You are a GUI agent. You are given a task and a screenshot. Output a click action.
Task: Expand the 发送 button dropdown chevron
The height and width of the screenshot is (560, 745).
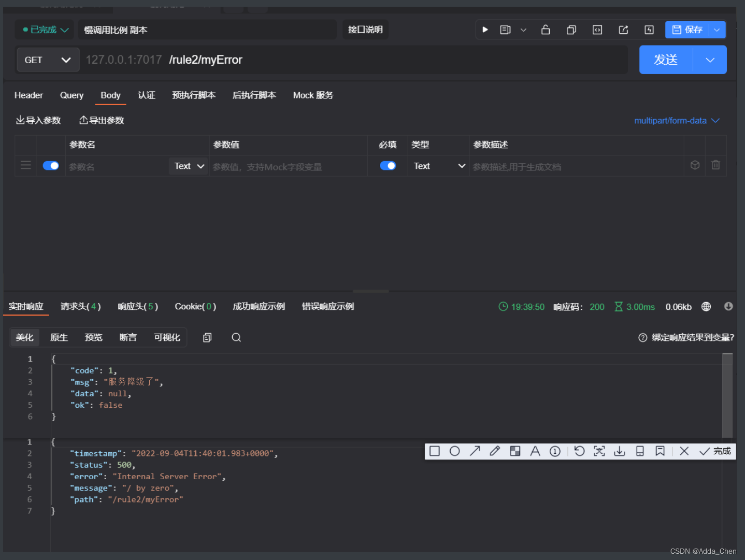(710, 60)
